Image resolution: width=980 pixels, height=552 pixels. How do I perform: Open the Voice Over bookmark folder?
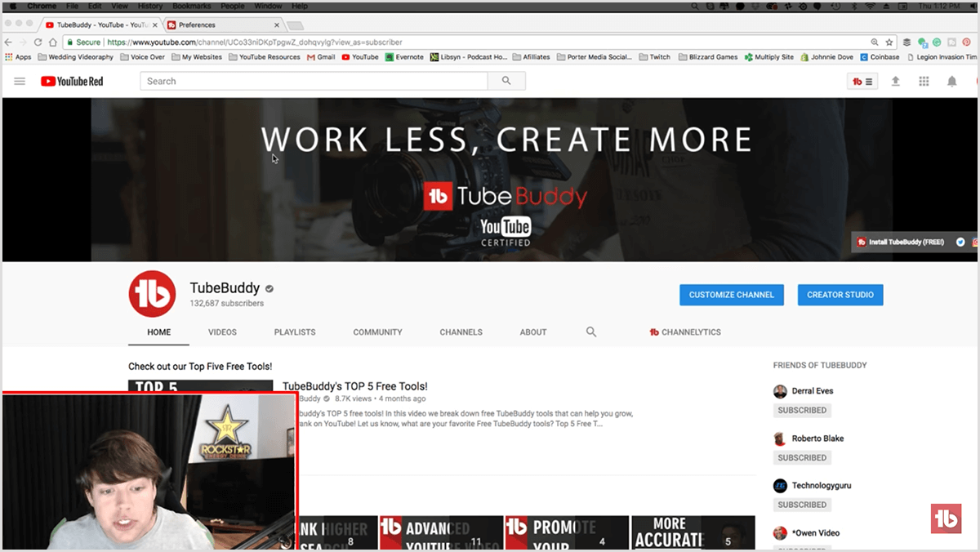click(x=142, y=57)
